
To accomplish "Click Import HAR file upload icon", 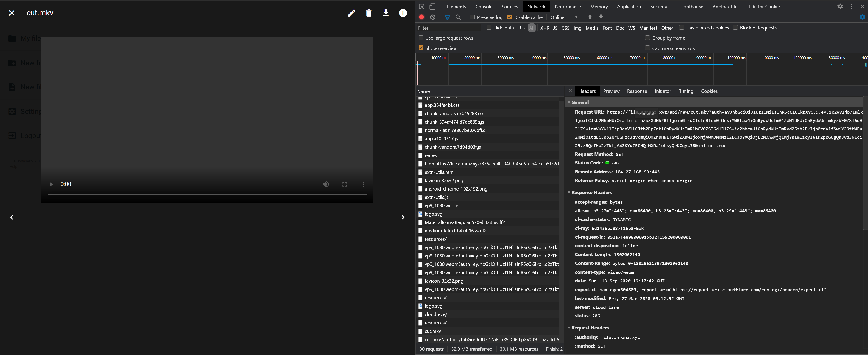I will 590,17.
